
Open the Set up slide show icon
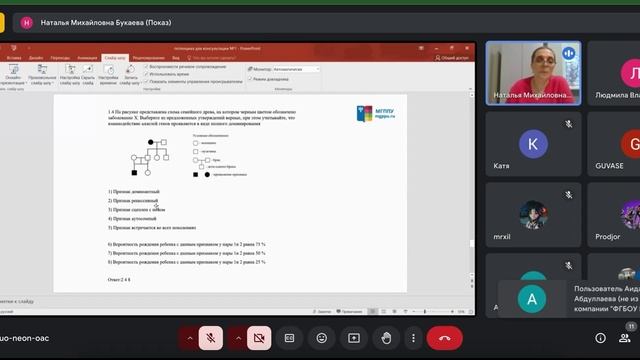[70, 75]
